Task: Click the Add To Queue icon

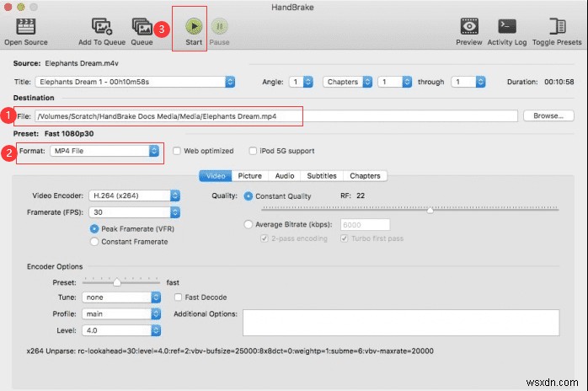Action: (x=102, y=26)
